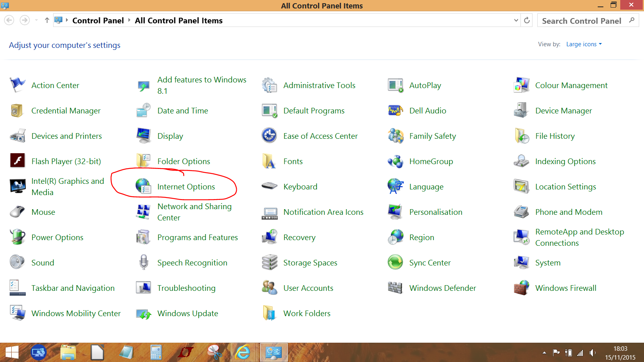Click the Devices and Printers icon

tap(17, 136)
